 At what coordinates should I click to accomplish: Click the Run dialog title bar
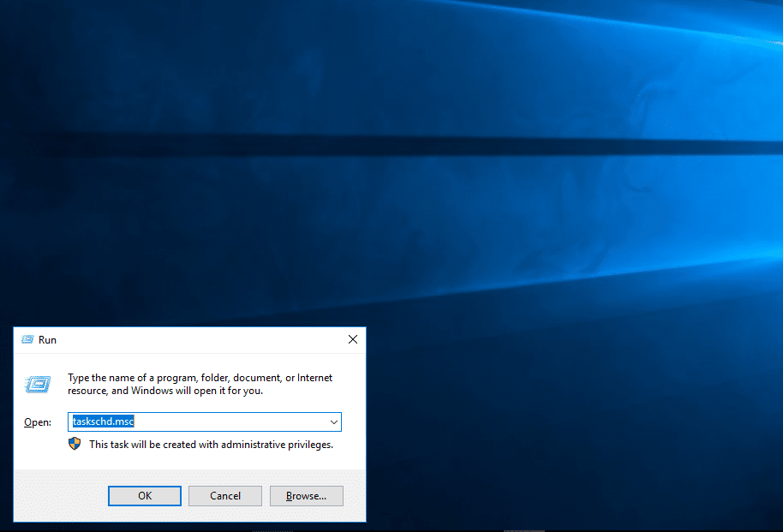click(x=188, y=339)
